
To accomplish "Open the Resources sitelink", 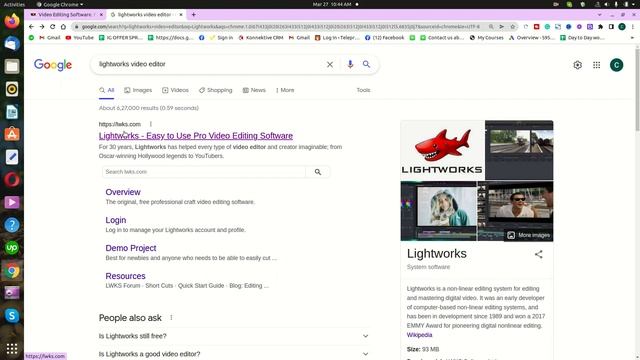I will point(125,276).
